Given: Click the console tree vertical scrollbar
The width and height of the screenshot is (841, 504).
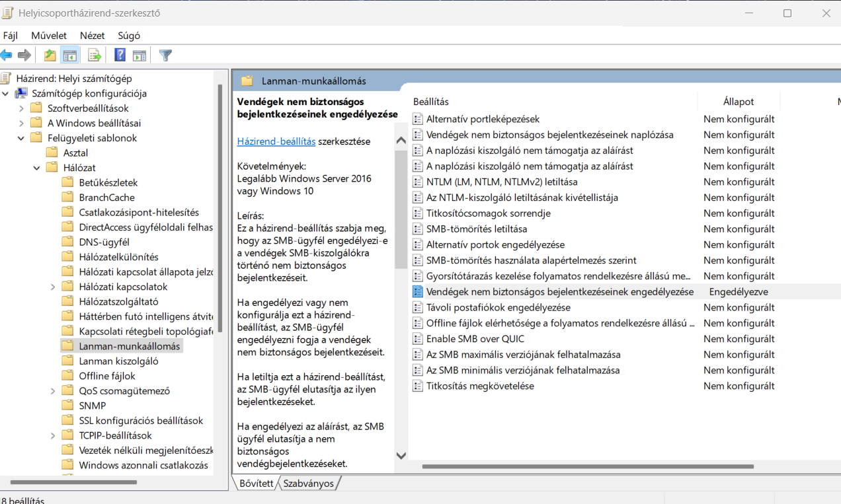Looking at the screenshot, I should (x=220, y=209).
